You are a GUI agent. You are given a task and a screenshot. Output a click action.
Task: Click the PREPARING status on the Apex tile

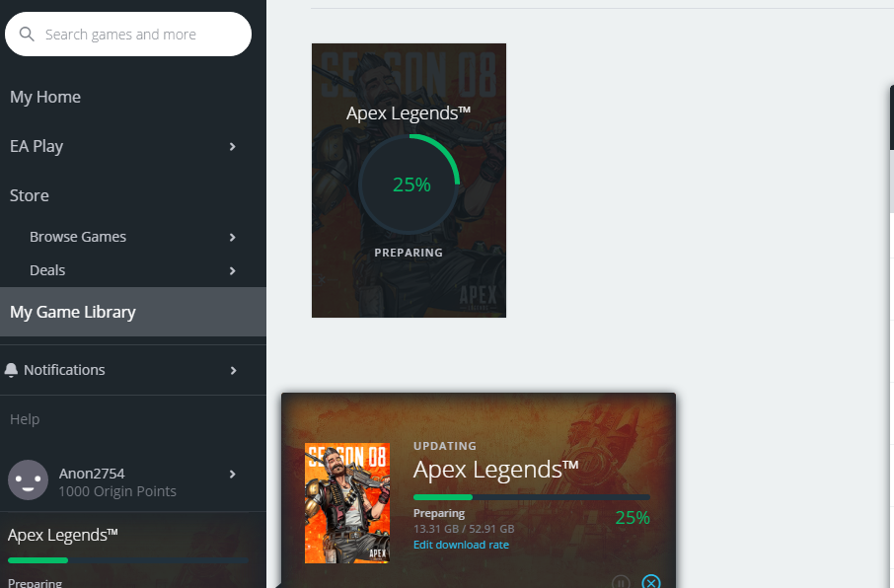click(x=409, y=253)
